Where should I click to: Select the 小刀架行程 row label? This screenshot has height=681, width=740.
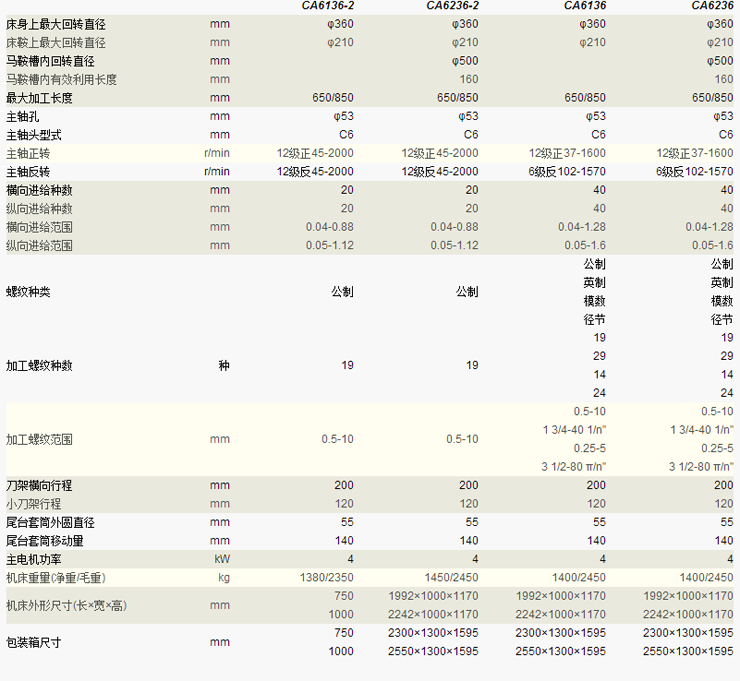pyautogui.click(x=34, y=504)
